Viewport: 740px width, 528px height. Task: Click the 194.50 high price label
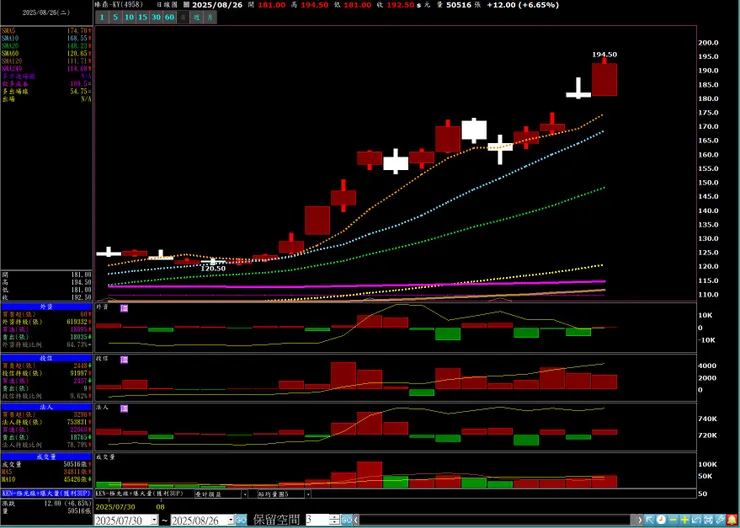[x=605, y=55]
